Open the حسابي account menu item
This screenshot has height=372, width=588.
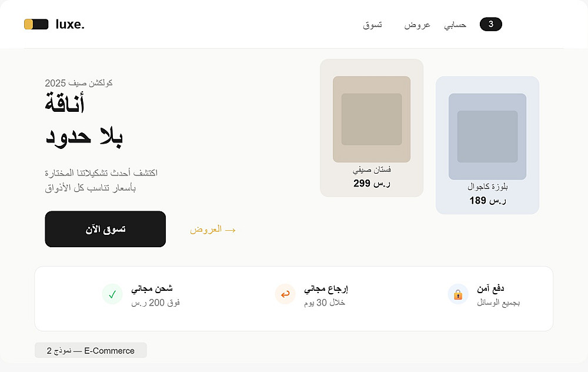(x=455, y=25)
